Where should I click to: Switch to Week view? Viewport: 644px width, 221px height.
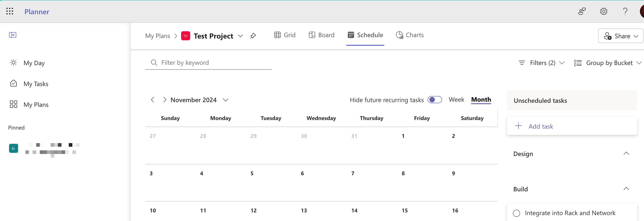[x=456, y=99]
